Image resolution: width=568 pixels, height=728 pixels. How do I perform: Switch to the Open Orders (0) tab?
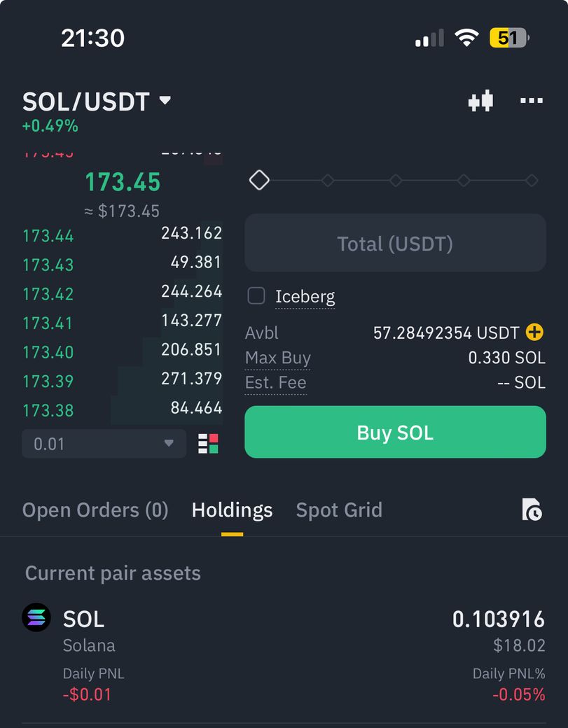point(95,510)
